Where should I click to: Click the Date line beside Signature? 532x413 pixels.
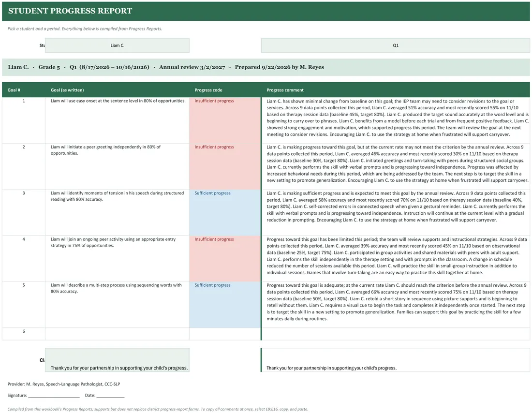point(104,396)
